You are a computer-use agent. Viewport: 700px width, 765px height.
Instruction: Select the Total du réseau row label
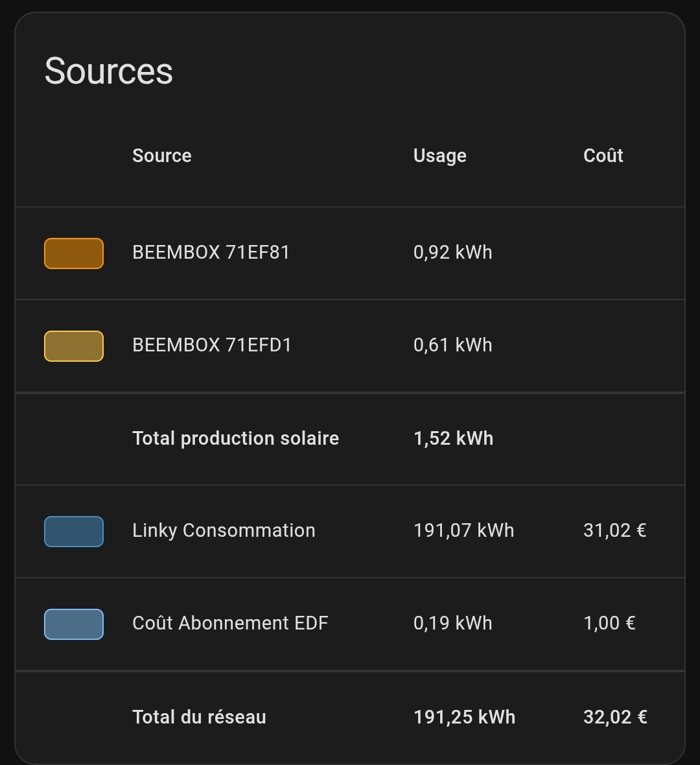coord(199,718)
